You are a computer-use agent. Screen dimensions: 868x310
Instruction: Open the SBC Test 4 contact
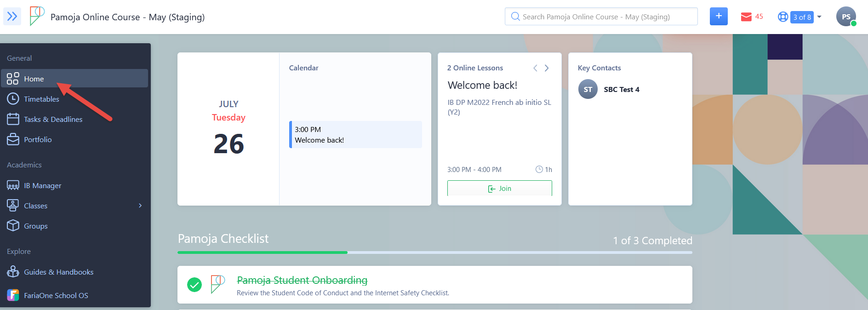tap(622, 89)
